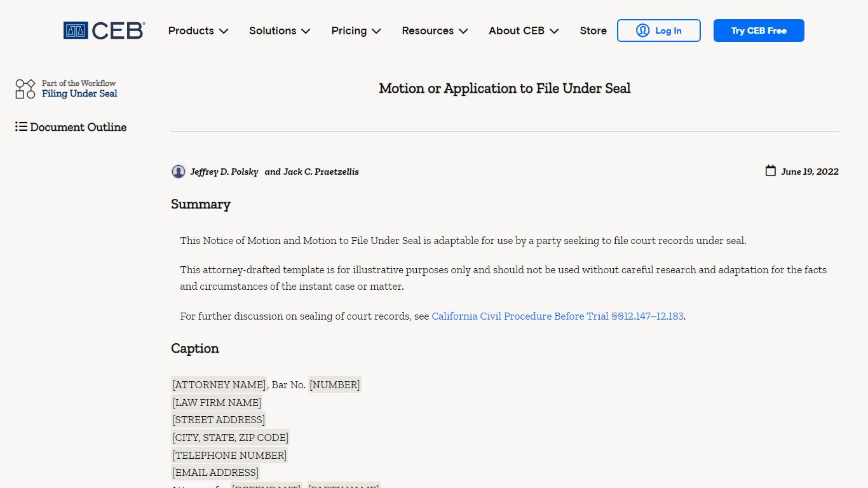
Task: Click the Caption heading
Action: click(195, 348)
